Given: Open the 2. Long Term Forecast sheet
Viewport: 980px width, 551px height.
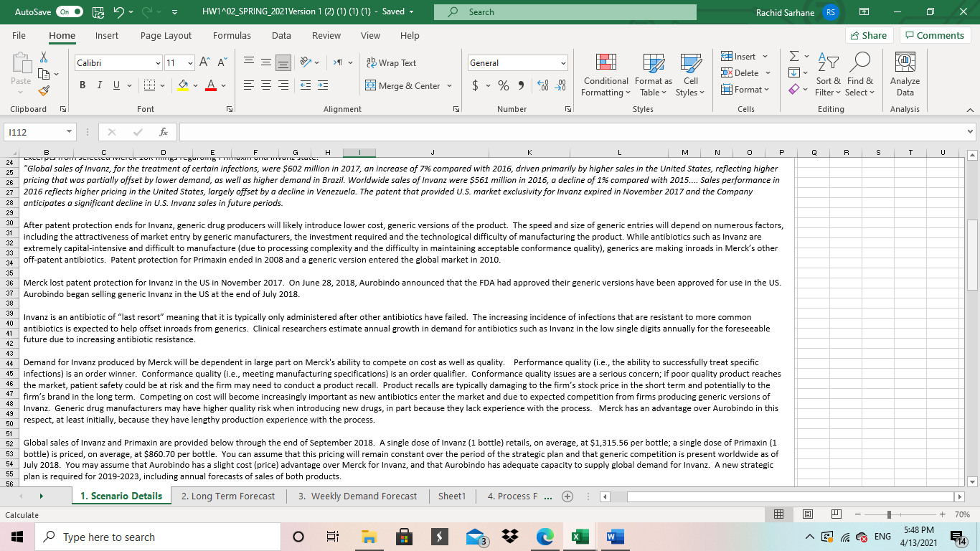Looking at the screenshot, I should click(x=228, y=496).
